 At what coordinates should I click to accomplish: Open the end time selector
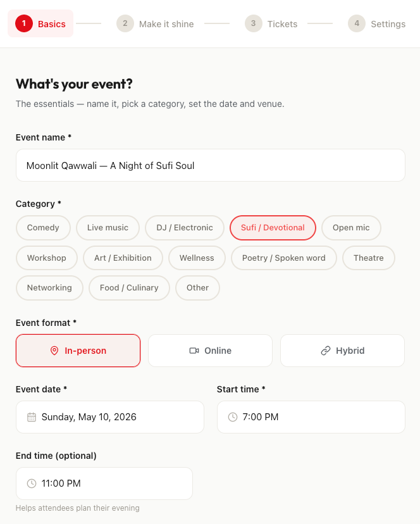[104, 483]
